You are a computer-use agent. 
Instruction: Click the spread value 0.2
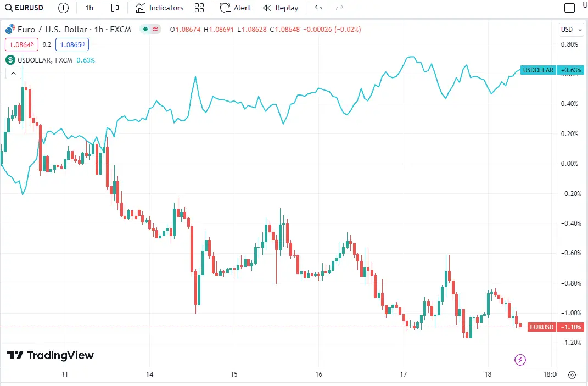(x=47, y=44)
